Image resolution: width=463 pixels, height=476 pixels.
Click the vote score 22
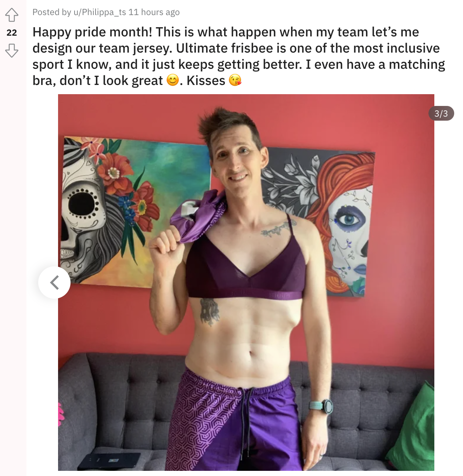coord(12,33)
